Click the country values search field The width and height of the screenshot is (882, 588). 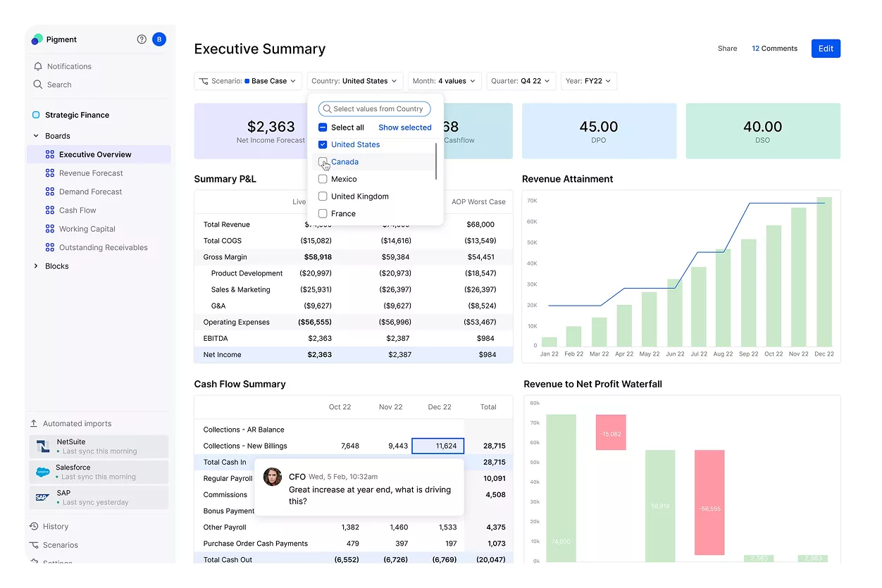(x=374, y=108)
